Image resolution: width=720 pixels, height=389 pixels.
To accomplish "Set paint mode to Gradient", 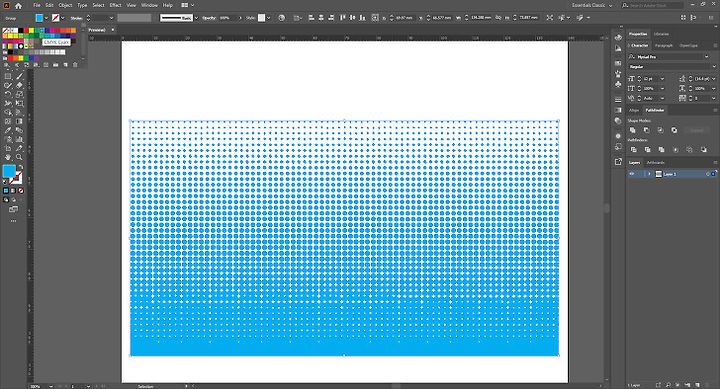I will pyautogui.click(x=13, y=191).
